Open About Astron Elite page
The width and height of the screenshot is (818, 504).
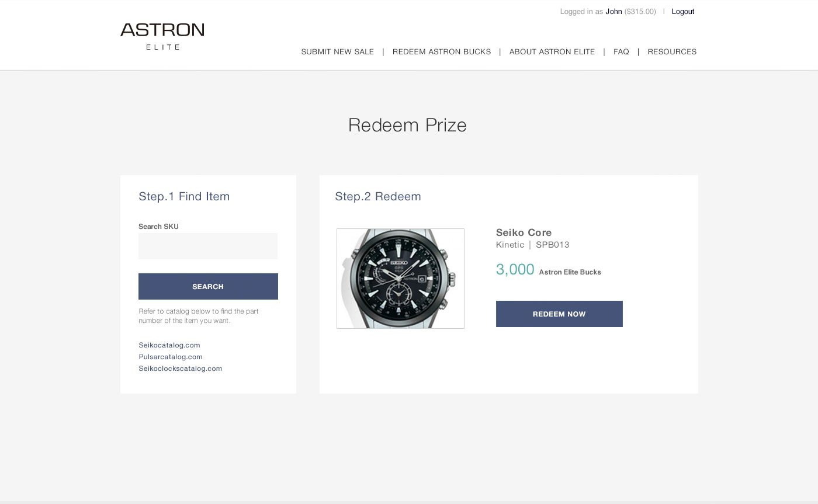(552, 52)
